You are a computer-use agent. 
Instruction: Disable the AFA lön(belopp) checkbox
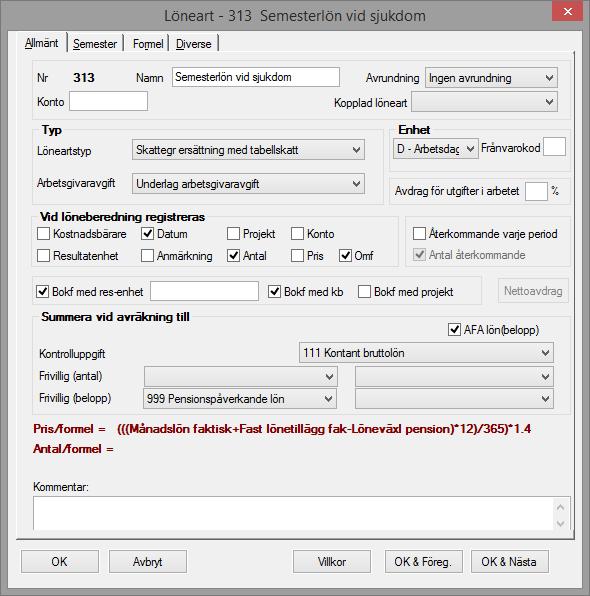click(454, 329)
